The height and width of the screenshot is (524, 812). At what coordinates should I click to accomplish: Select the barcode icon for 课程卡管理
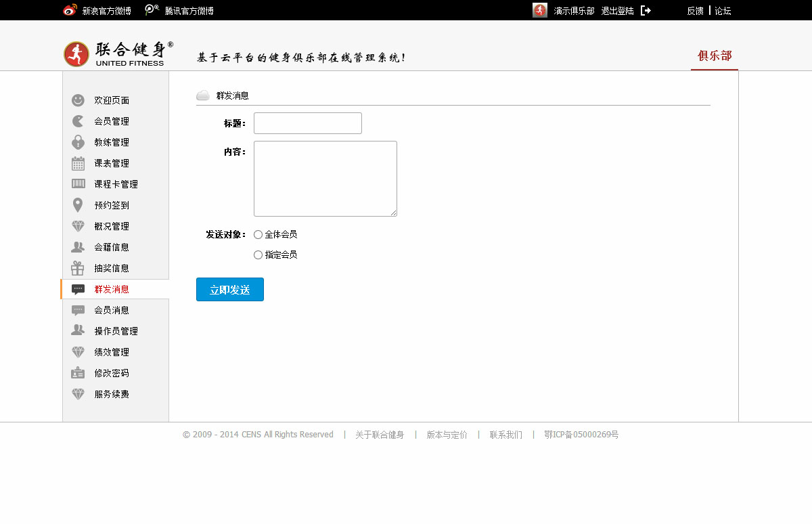(x=78, y=184)
